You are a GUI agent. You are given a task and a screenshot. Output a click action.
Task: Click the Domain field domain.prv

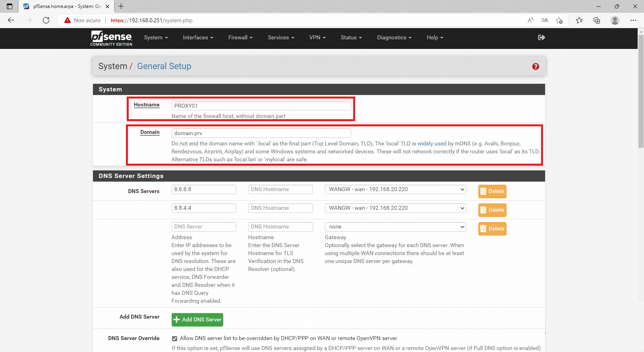pos(261,133)
